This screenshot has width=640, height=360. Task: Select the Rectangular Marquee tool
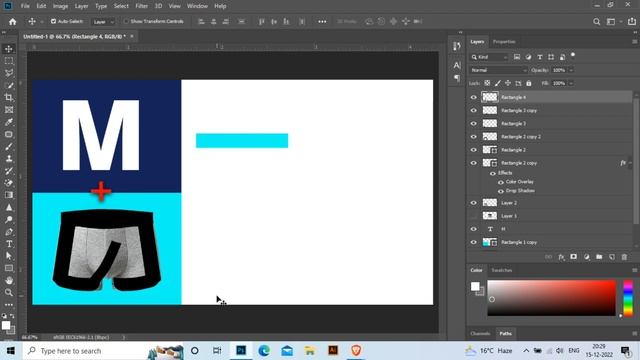click(x=9, y=61)
